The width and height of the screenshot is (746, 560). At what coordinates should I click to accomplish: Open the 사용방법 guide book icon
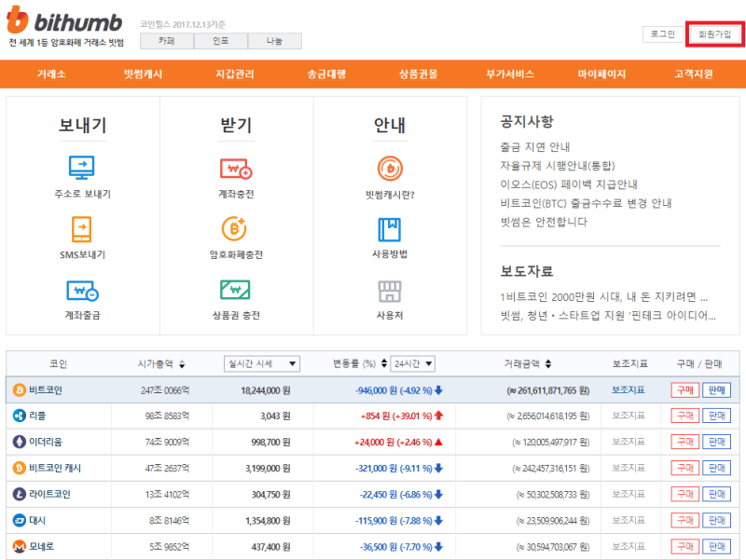point(390,229)
